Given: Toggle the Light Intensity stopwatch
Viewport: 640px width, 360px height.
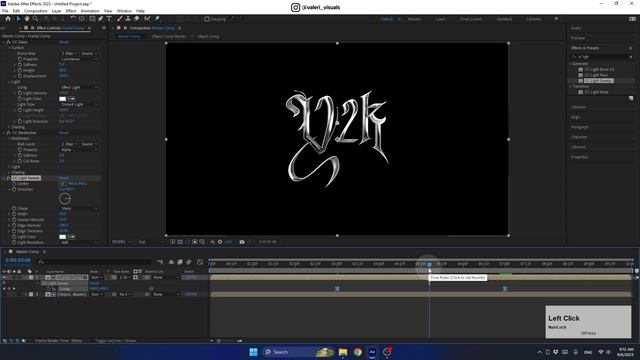Looking at the screenshot, I should coord(20,93).
